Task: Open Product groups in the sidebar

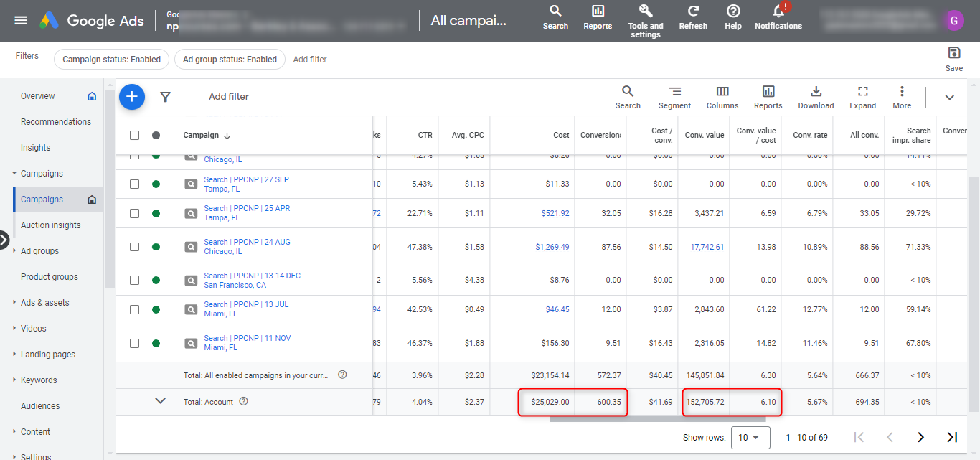Action: click(x=50, y=277)
